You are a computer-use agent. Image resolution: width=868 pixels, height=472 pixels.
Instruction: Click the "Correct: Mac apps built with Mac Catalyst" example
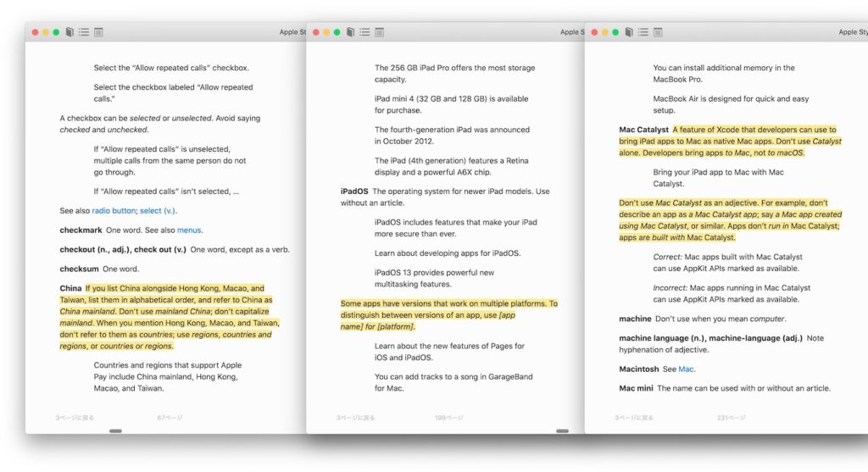(727, 263)
